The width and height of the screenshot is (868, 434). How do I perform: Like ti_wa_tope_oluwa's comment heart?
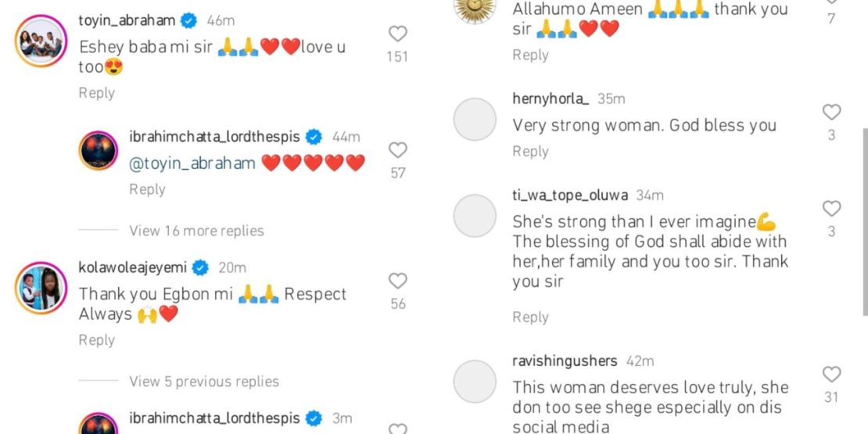pos(831,209)
